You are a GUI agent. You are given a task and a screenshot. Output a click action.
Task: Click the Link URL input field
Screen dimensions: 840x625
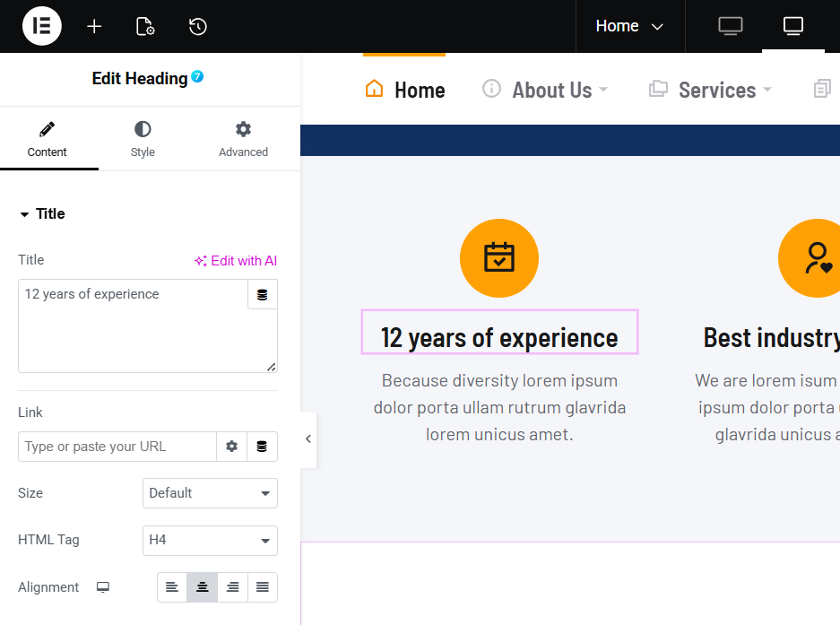pos(117,447)
